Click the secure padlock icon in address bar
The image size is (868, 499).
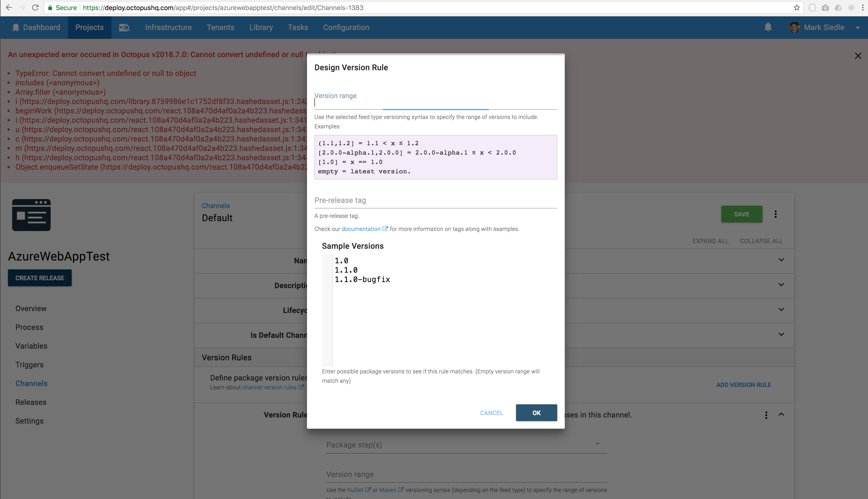pos(50,7)
